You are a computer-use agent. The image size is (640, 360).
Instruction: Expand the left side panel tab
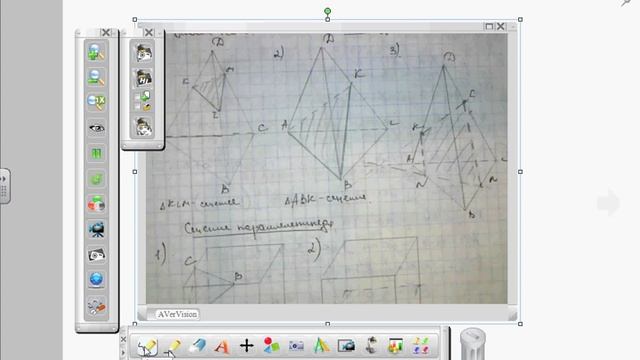(4, 186)
